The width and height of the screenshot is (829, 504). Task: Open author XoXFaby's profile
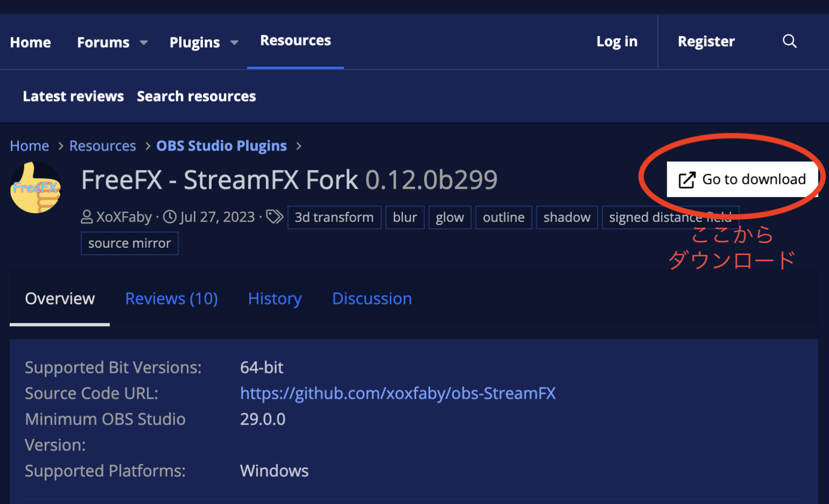click(124, 217)
